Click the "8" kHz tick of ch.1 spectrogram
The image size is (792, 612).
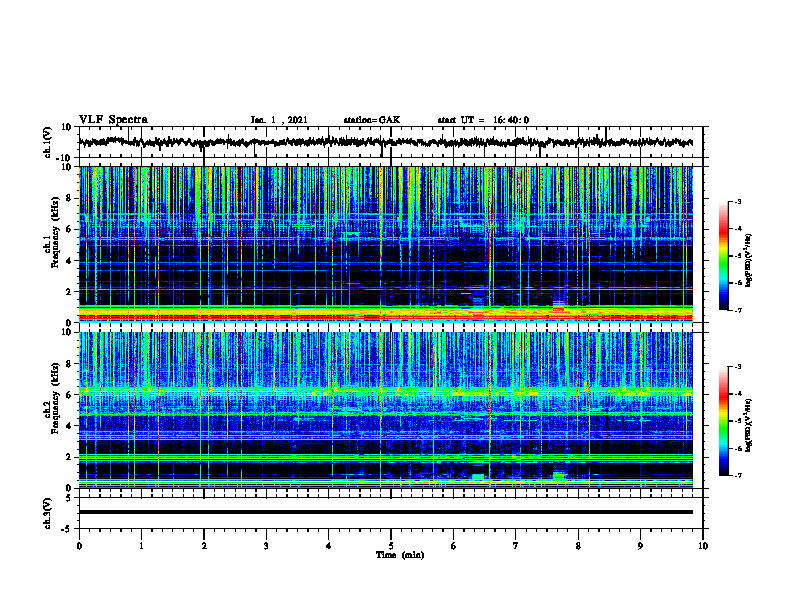tap(70, 198)
